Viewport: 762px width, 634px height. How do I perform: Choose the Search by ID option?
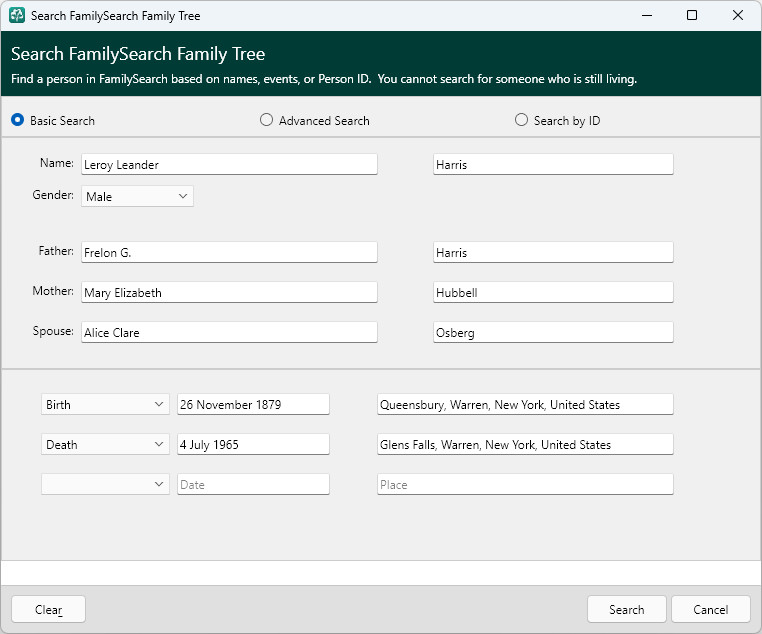click(521, 120)
